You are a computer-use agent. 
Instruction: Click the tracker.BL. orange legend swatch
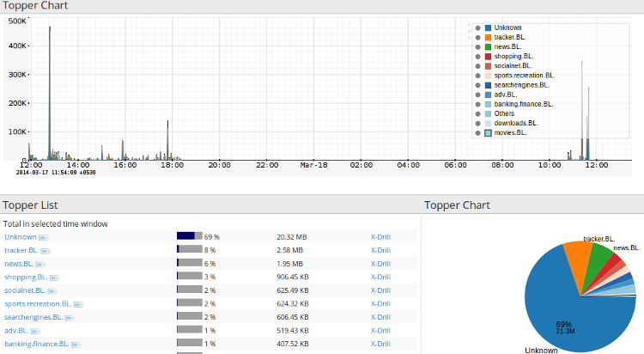point(488,38)
